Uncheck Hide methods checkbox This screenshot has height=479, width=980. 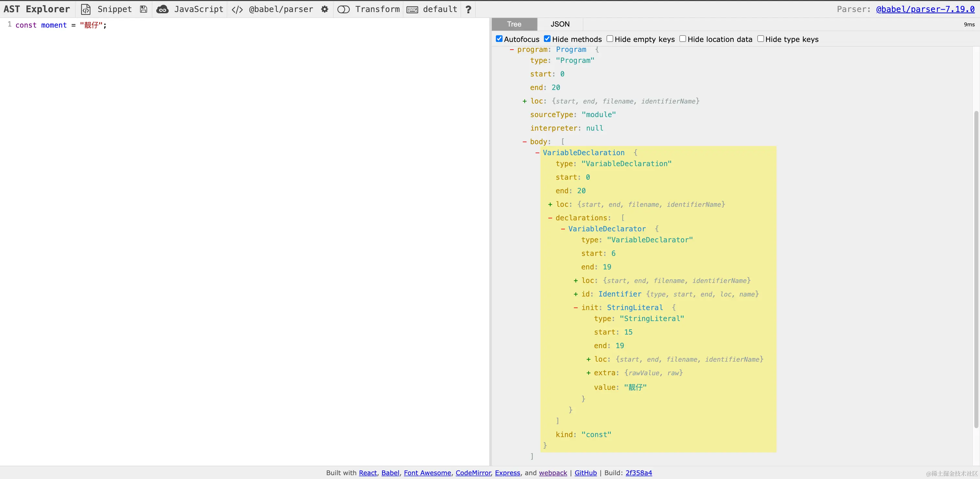(547, 39)
